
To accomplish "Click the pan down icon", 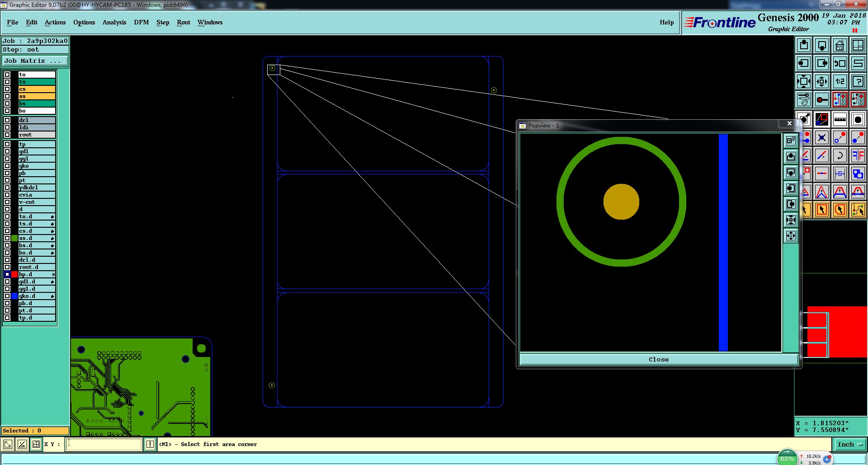I will pyautogui.click(x=822, y=45).
